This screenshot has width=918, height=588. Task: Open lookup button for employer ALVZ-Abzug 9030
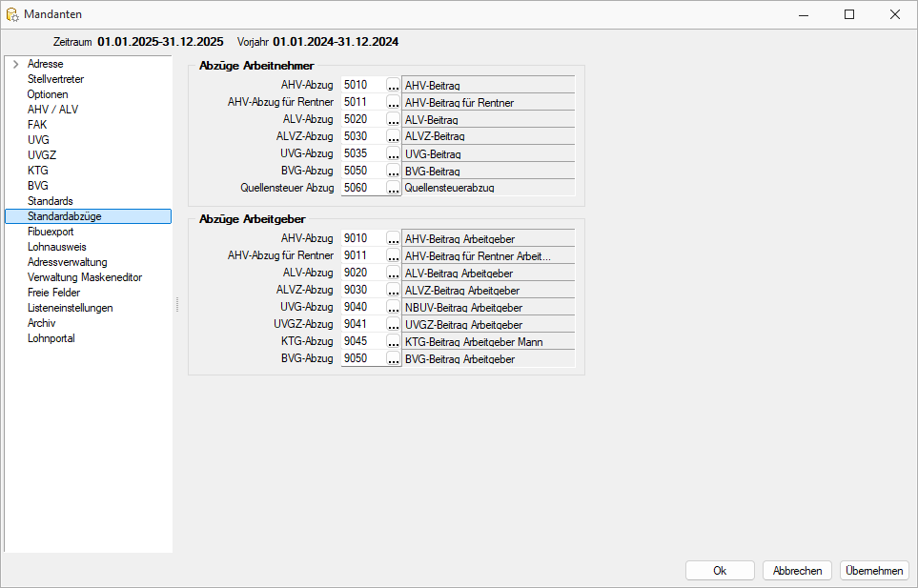(394, 290)
